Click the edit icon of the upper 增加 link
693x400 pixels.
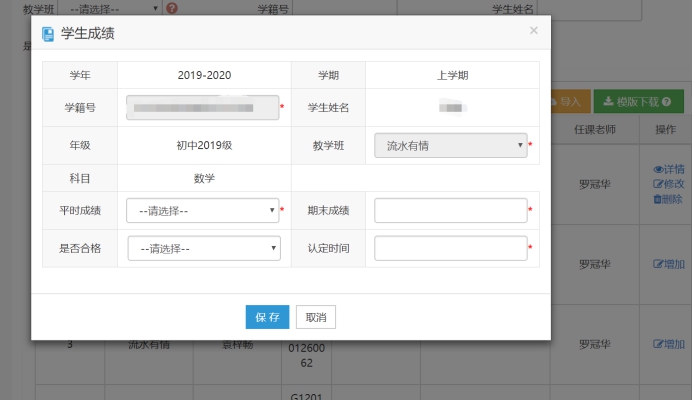[x=658, y=264]
